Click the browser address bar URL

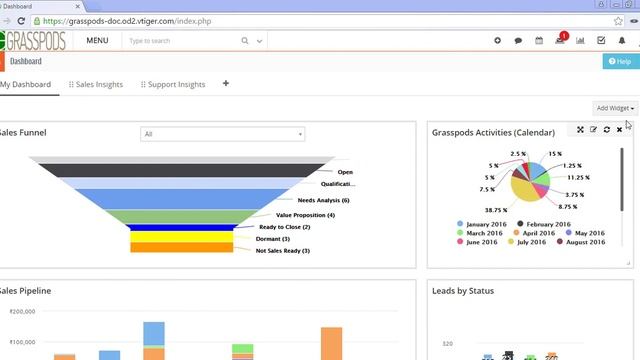(127, 21)
